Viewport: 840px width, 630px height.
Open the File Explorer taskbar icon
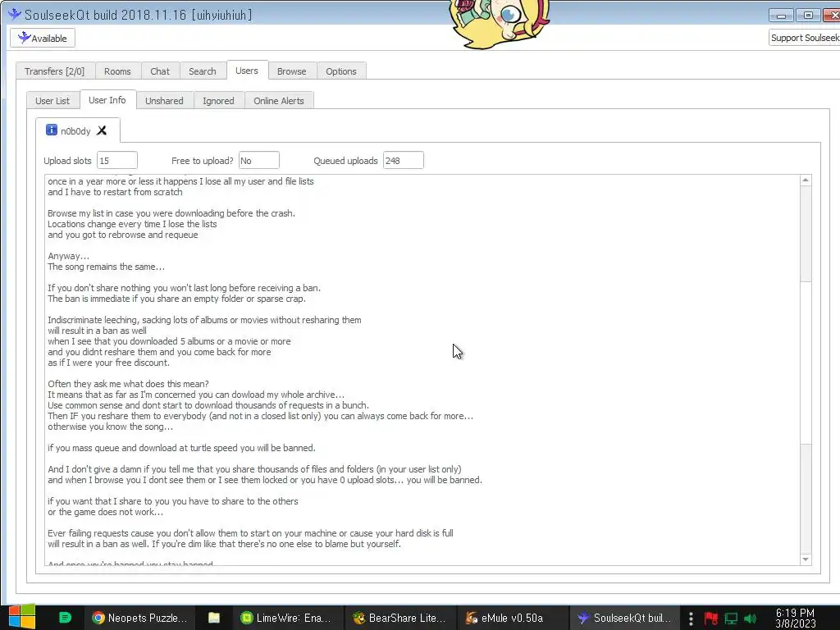(x=214, y=618)
